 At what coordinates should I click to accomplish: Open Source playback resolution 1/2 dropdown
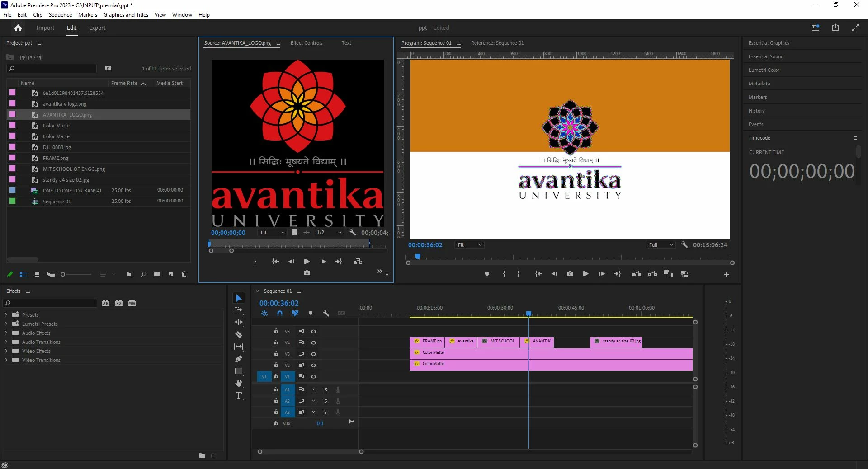click(x=329, y=233)
